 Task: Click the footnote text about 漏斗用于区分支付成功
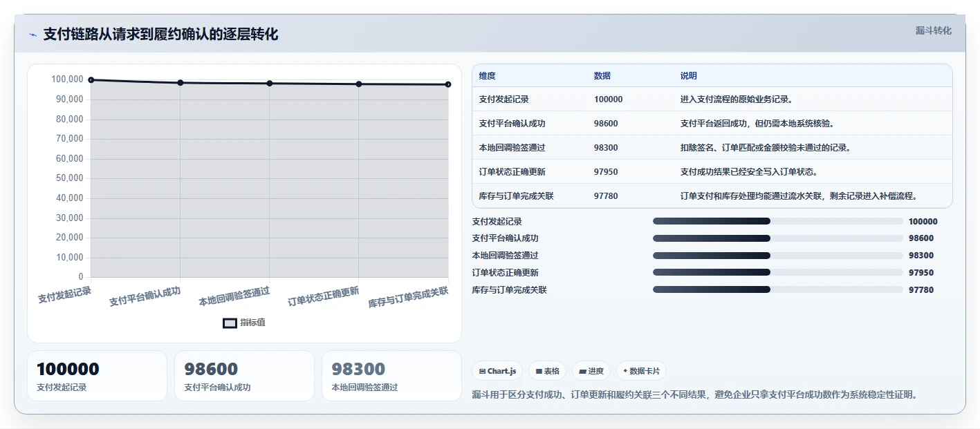695,395
